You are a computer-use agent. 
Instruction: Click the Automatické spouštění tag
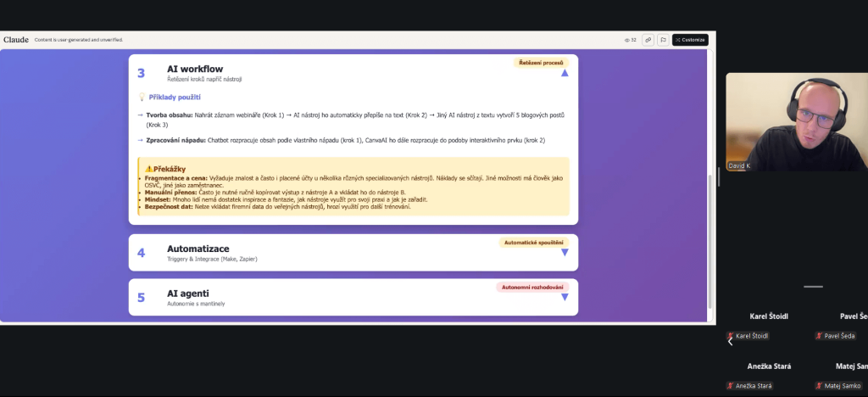pos(534,243)
